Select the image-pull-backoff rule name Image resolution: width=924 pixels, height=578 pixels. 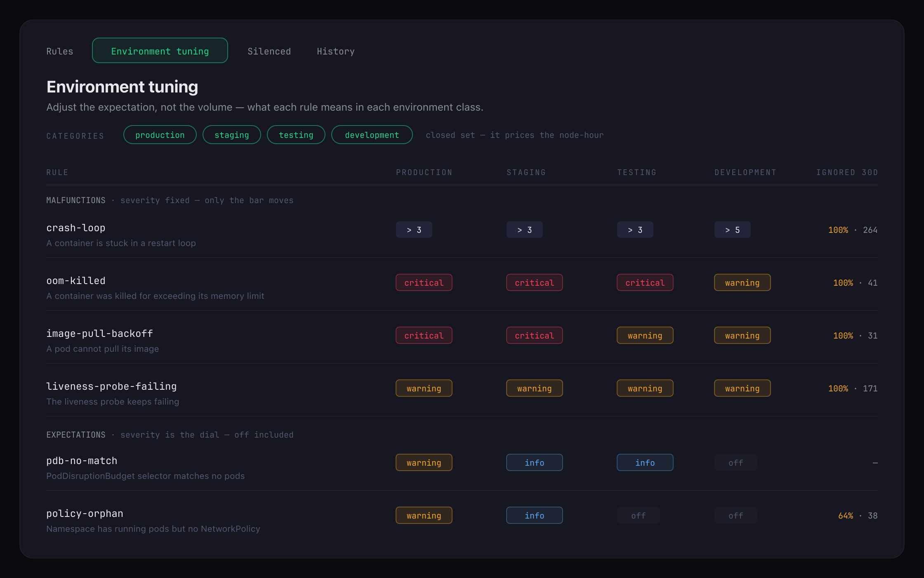[x=99, y=334]
